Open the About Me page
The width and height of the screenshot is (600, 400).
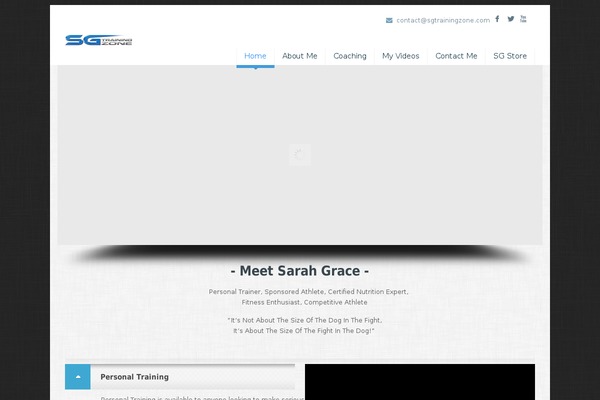[x=300, y=56]
